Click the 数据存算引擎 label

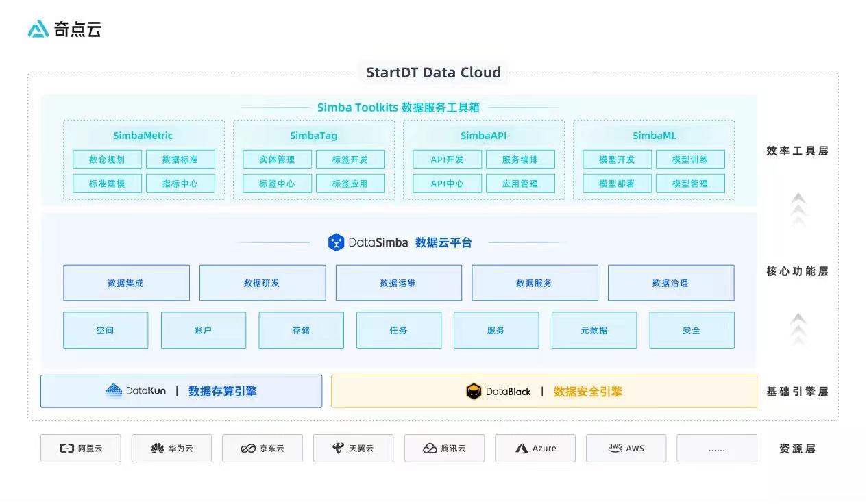(223, 392)
